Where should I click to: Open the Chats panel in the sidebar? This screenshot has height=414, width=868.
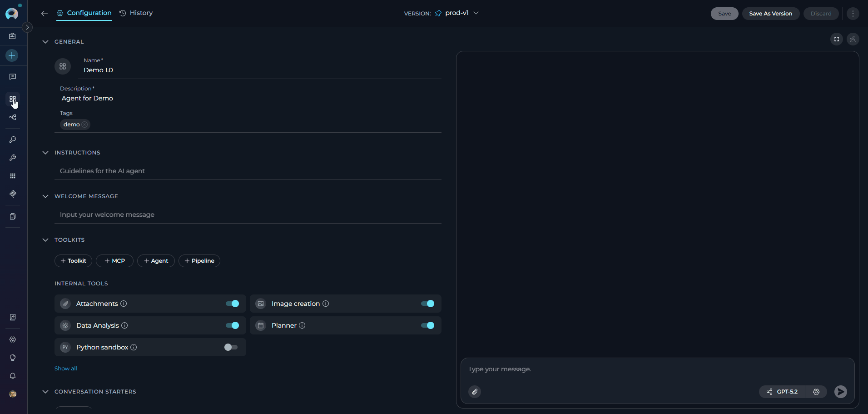(12, 77)
